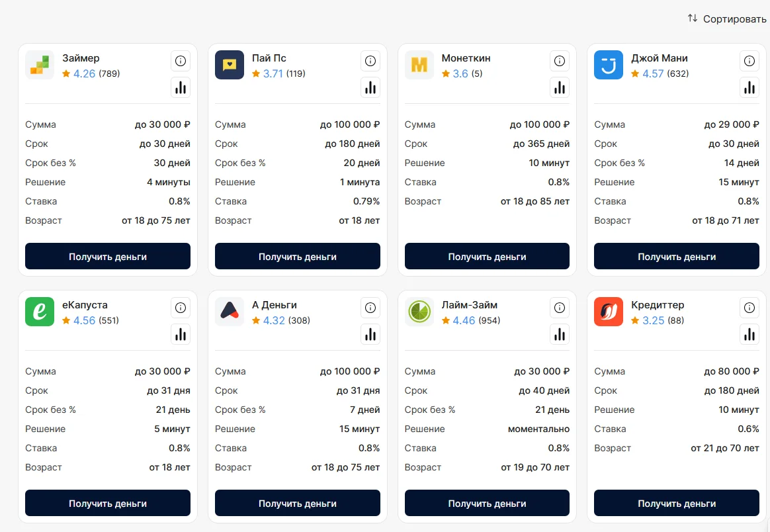
Task: Click the value до 29 000 ₽
Action: click(x=732, y=124)
